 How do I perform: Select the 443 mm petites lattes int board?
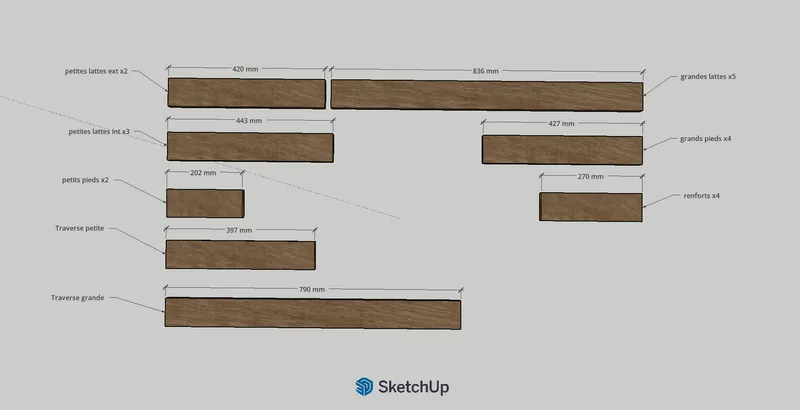coord(250,147)
